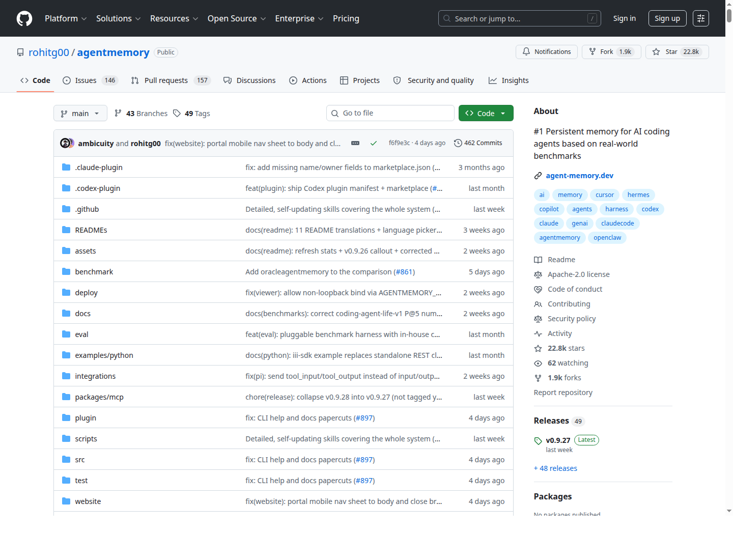The height and width of the screenshot is (560, 733).
Task: Click the Pricing link in header
Action: (346, 18)
